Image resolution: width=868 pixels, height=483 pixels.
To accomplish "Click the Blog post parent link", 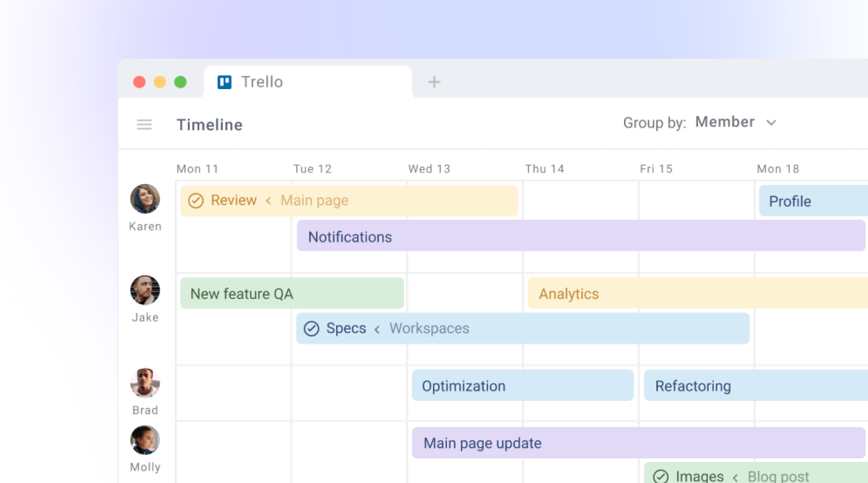I will point(778,477).
